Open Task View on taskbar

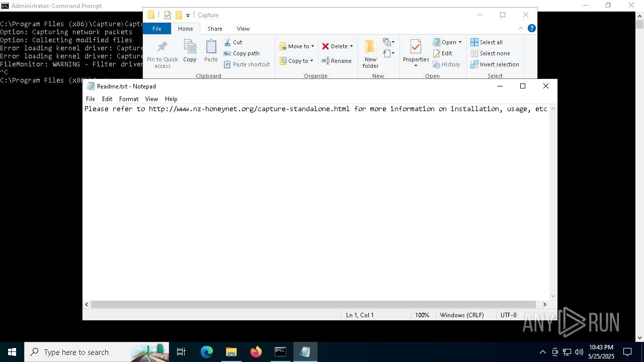click(182, 352)
